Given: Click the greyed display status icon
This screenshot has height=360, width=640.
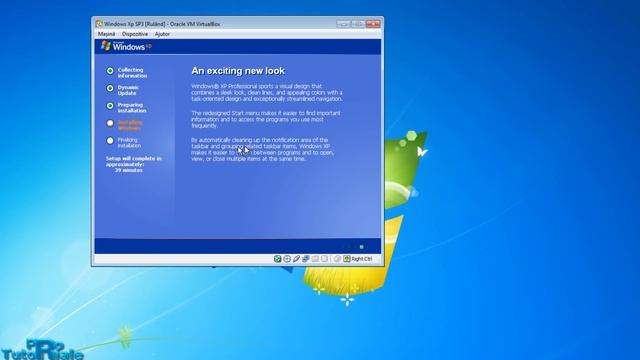Looking at the screenshot, I should [x=324, y=259].
